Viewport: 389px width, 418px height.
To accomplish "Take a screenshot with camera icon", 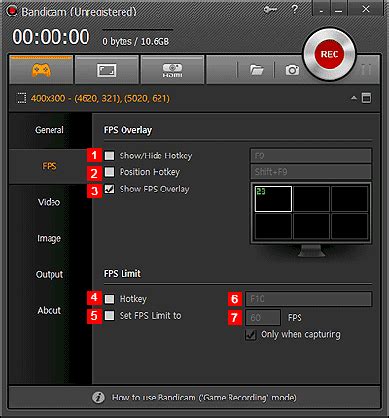I will coord(292,70).
